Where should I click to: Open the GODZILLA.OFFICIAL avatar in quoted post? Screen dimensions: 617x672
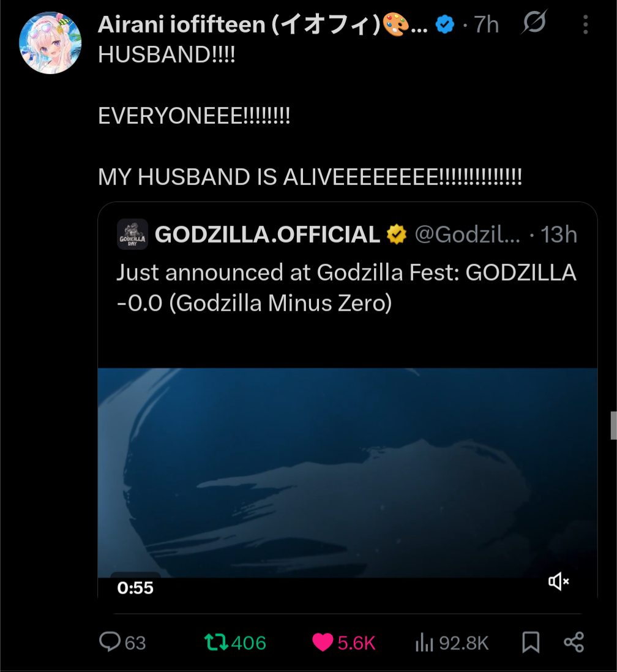pyautogui.click(x=132, y=235)
